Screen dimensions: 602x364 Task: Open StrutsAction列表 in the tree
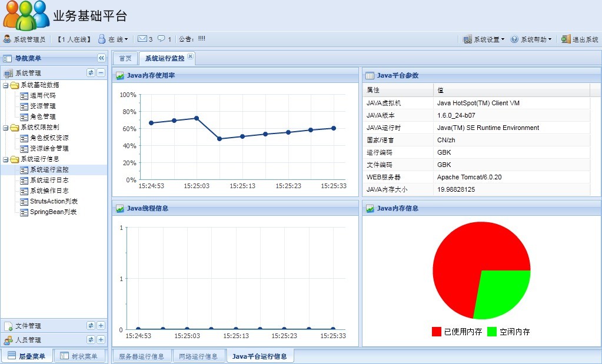pyautogui.click(x=54, y=201)
